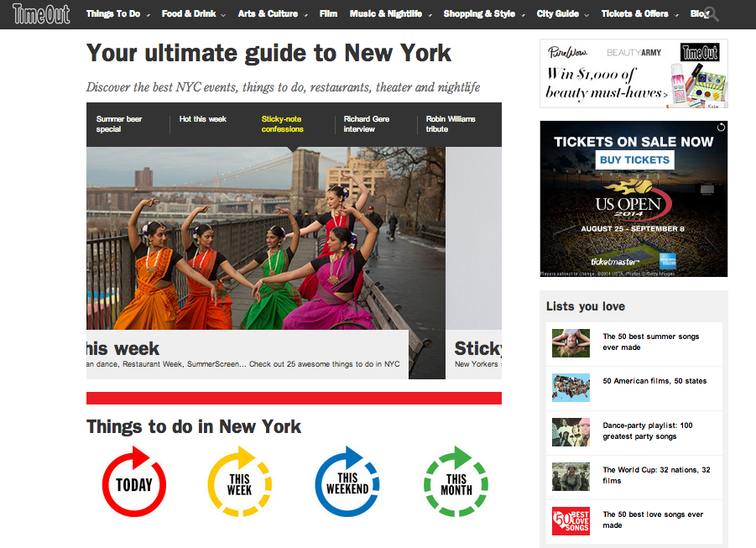
Task: Click the 'Lists you love' heading
Action: tap(586, 306)
